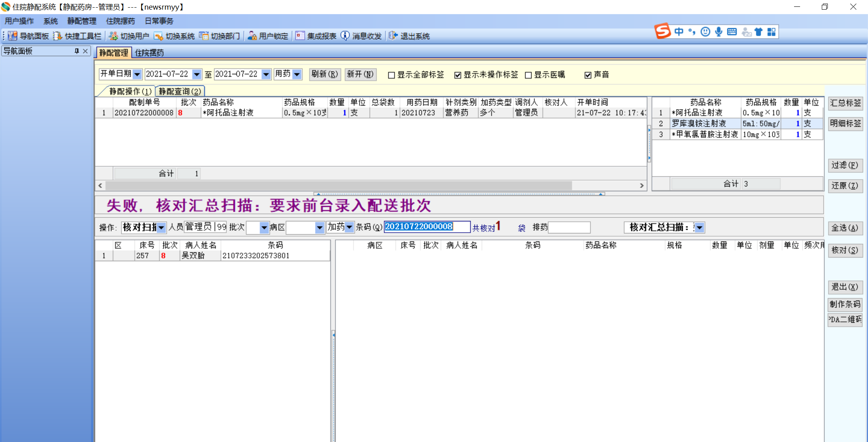Uncheck 显示未操作标签 checkbox
Viewport: 868px width, 442px height.
click(458, 75)
